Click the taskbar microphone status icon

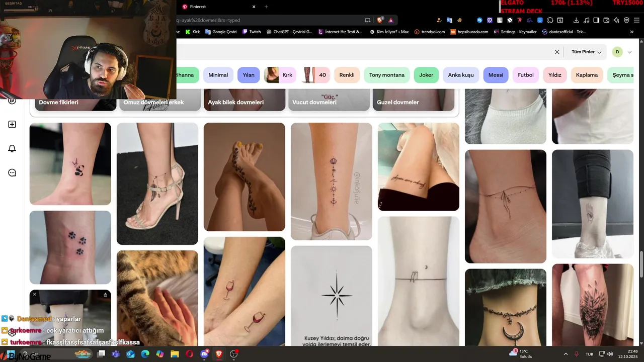pos(577,354)
